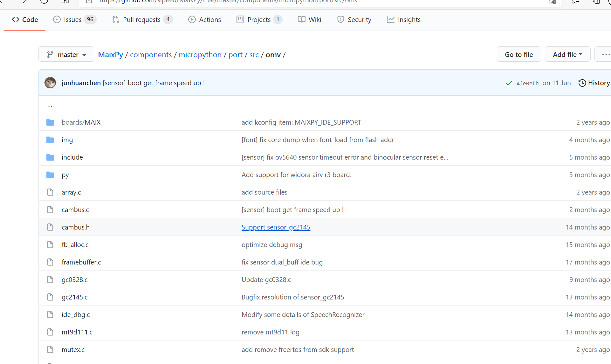Viewport: 611px width, 364px height.
Task: Click the green commit status checkmark
Action: (509, 83)
